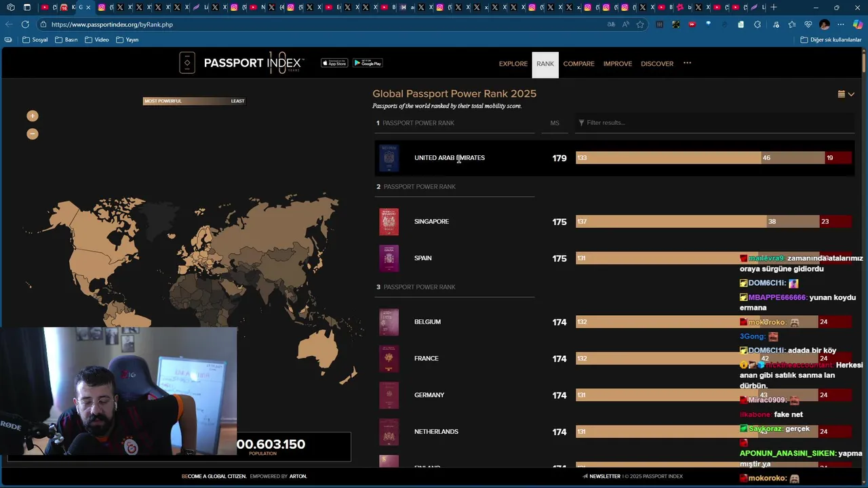This screenshot has width=868, height=488.
Task: Open the France passport entry
Action: pyautogui.click(x=426, y=359)
